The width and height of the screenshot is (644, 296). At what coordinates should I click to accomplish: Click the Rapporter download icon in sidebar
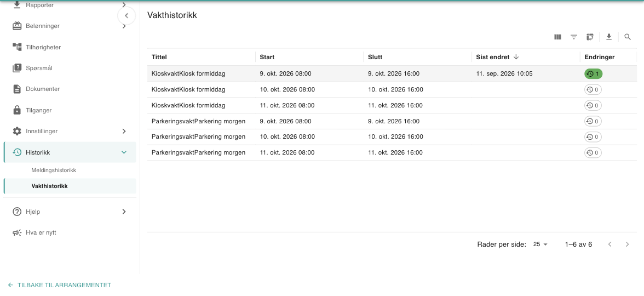(x=17, y=5)
